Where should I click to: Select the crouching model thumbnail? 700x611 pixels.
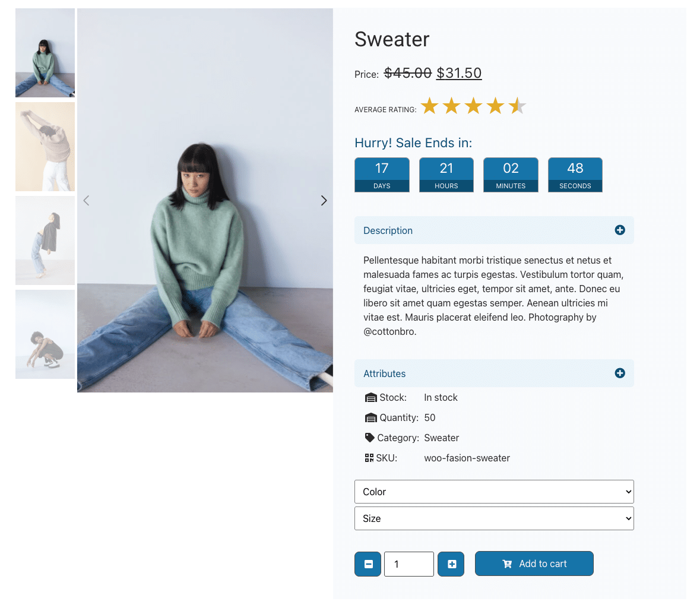[45, 334]
